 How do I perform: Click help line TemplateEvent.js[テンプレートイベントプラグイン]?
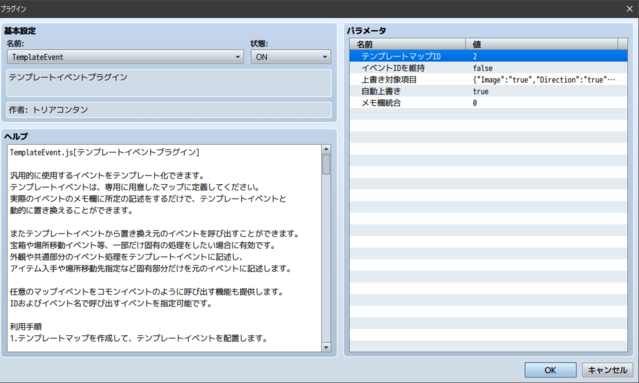[x=105, y=152]
